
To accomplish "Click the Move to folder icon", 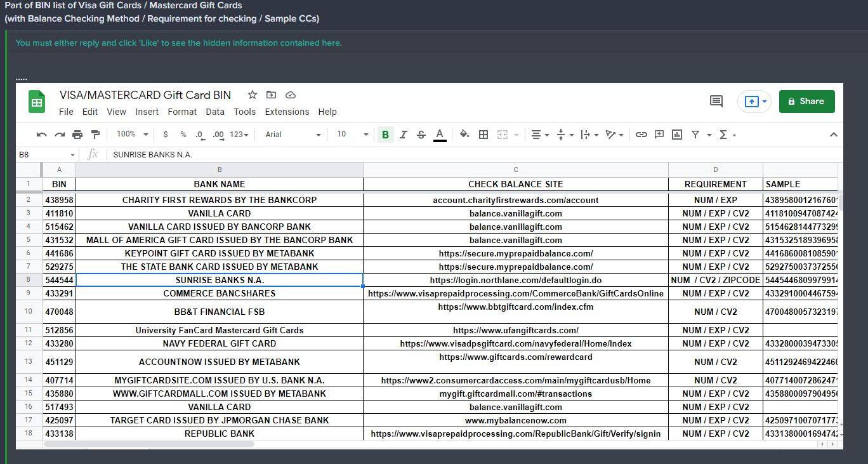I will point(271,95).
